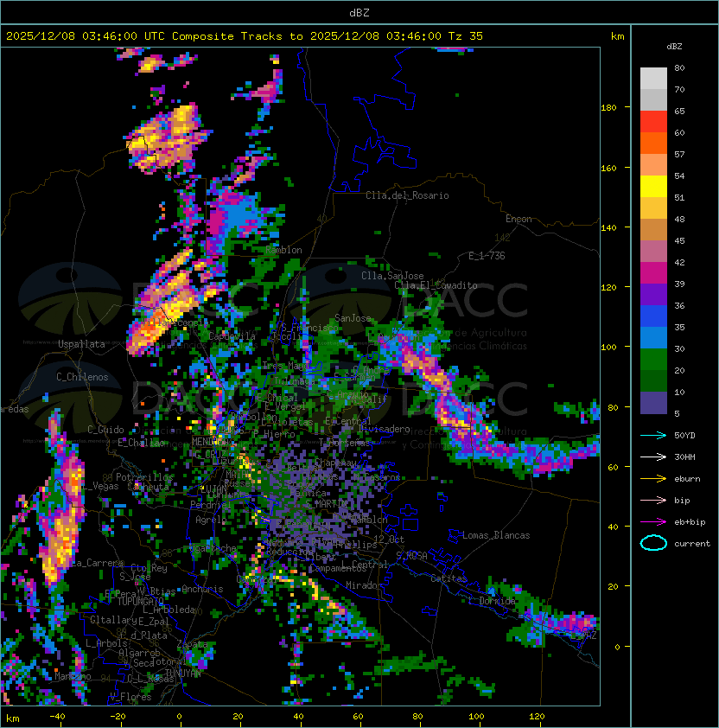Click the Capdevila label
Screen dimensions: 719x728
tap(232, 336)
